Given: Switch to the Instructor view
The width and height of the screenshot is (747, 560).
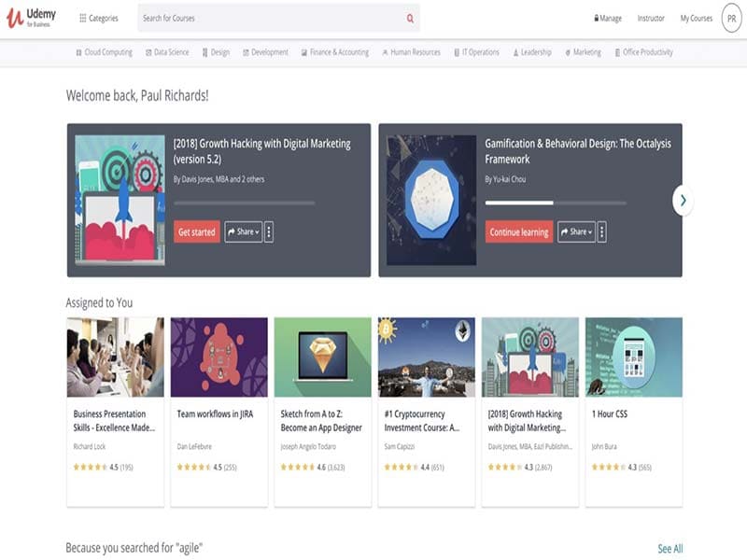Looking at the screenshot, I should pyautogui.click(x=651, y=18).
